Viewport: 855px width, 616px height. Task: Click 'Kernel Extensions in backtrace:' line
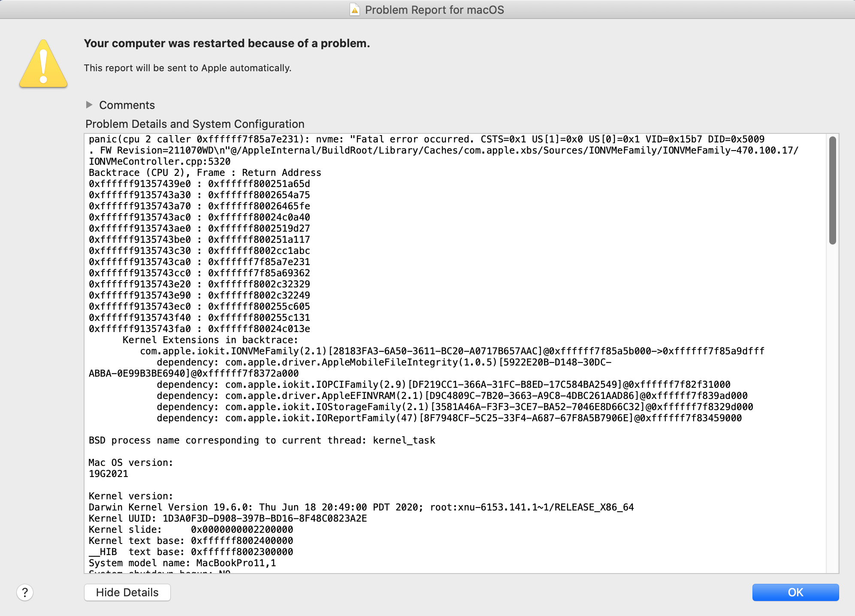(x=210, y=340)
